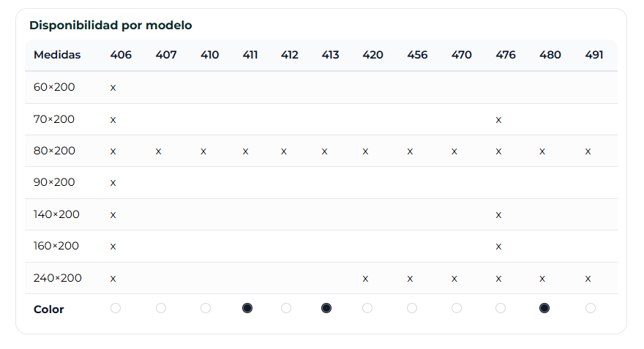Select the color radio for model 456

click(x=412, y=308)
